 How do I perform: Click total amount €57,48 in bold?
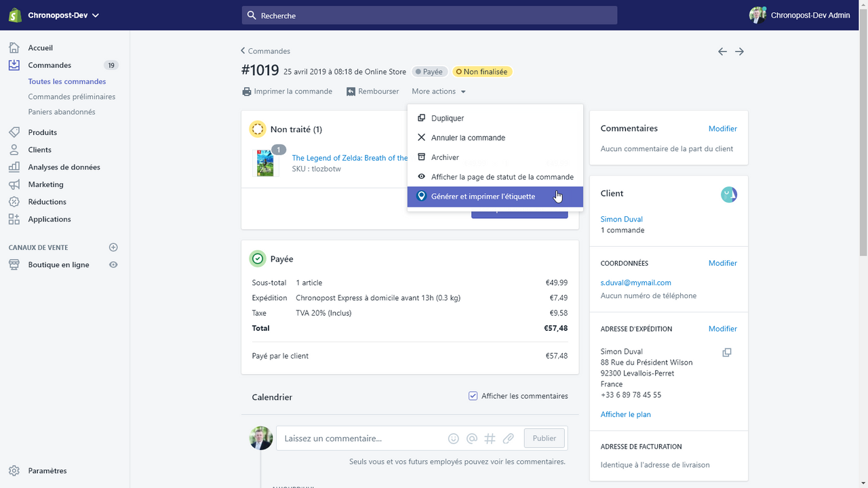coord(555,328)
